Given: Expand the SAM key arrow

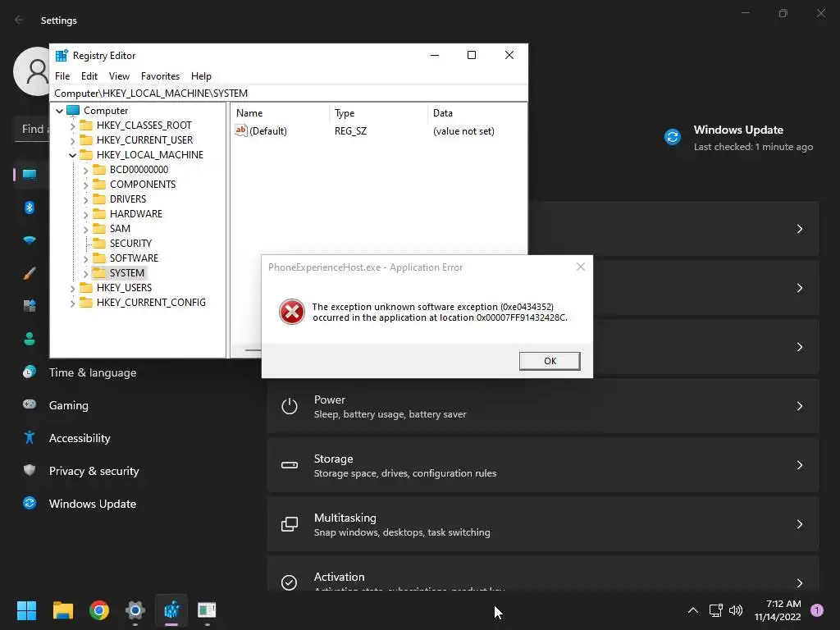Looking at the screenshot, I should pos(85,229).
